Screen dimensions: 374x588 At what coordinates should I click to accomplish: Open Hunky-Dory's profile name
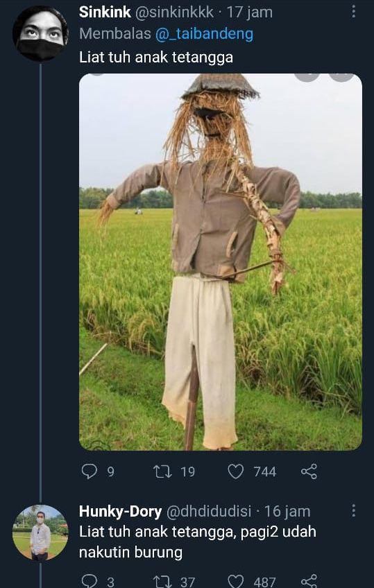click(121, 512)
